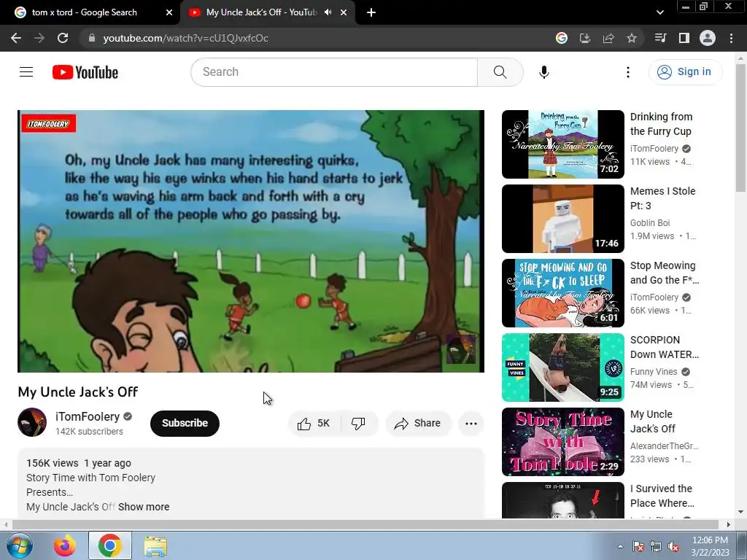Open more actions ellipsis under video
747x560 pixels.
(x=471, y=424)
